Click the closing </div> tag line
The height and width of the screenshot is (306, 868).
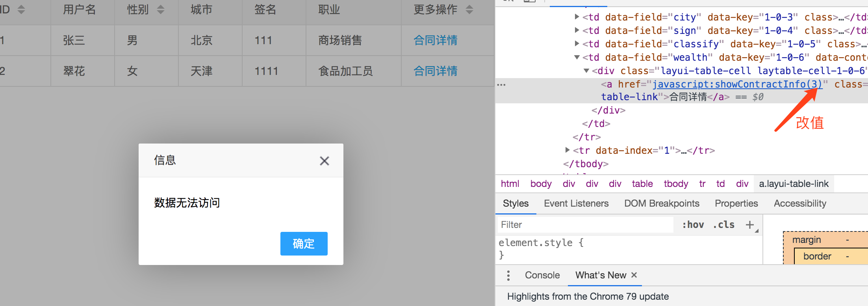pyautogui.click(x=608, y=110)
